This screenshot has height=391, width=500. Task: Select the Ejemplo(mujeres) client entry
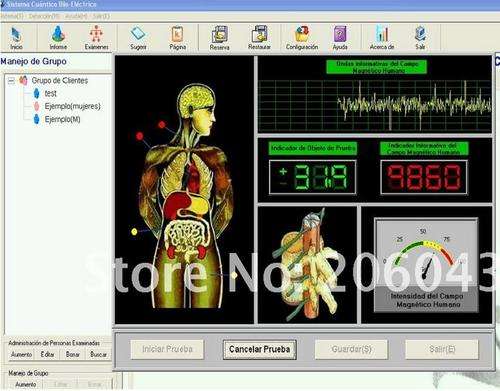click(x=72, y=106)
